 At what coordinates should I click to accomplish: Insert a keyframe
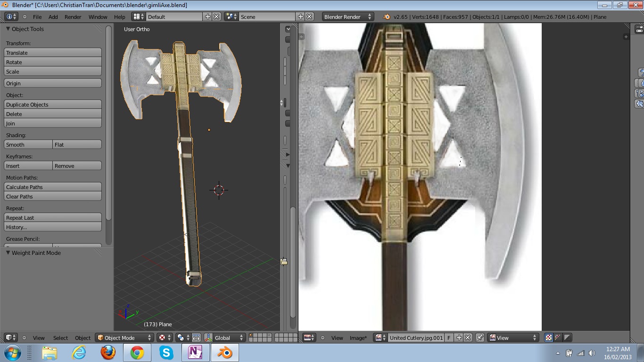pyautogui.click(x=28, y=166)
